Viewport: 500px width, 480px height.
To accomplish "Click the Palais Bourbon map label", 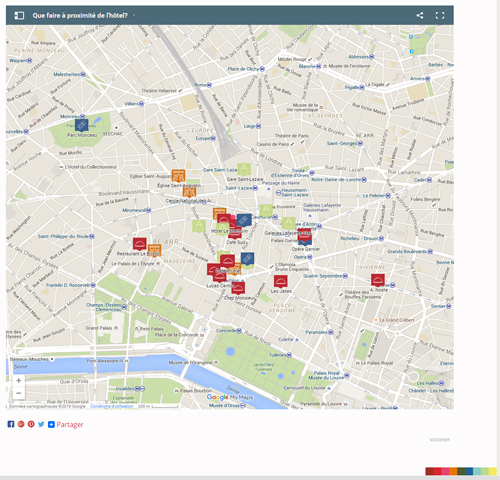I will tap(196, 390).
